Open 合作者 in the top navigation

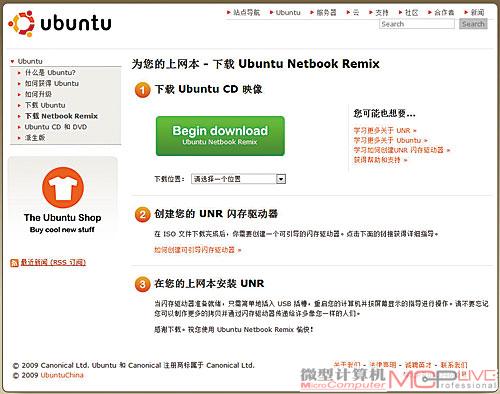pos(444,13)
